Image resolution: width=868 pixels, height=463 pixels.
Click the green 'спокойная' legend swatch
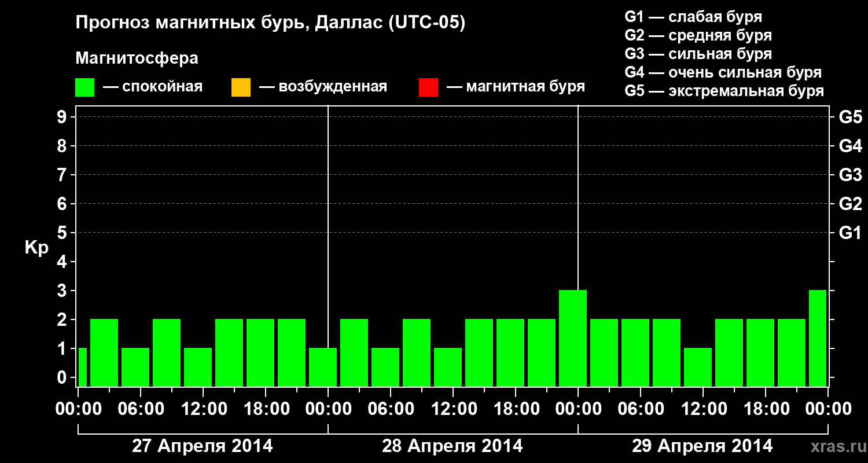85,87
